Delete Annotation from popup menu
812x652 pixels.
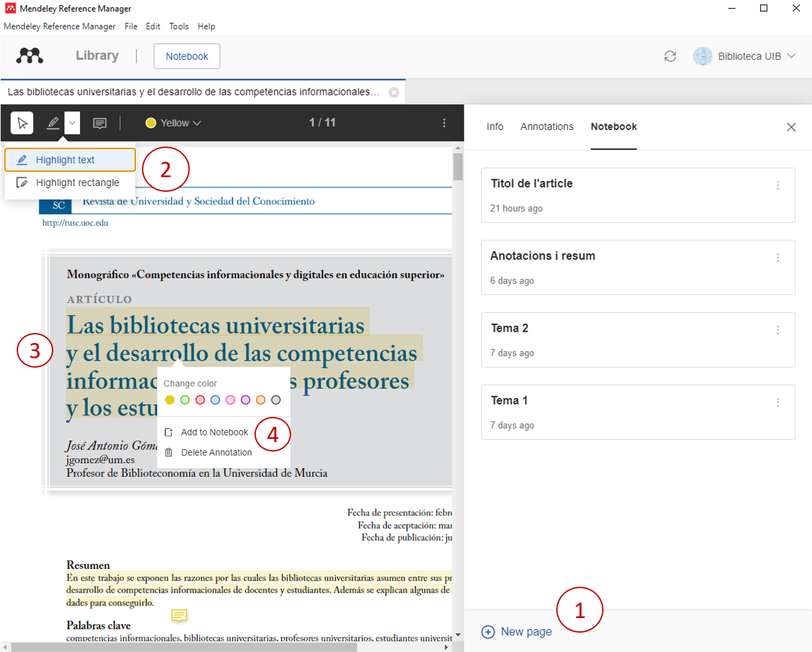(208, 453)
